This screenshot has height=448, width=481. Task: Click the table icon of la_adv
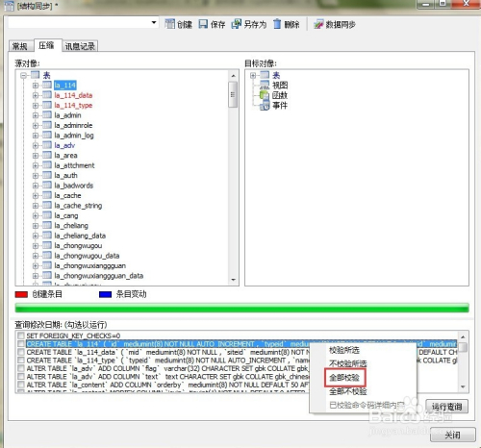(x=47, y=145)
